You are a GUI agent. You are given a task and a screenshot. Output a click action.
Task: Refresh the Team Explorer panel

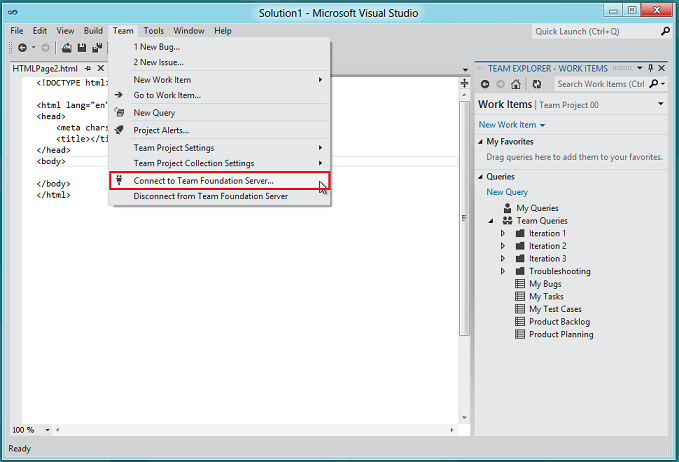pos(537,84)
